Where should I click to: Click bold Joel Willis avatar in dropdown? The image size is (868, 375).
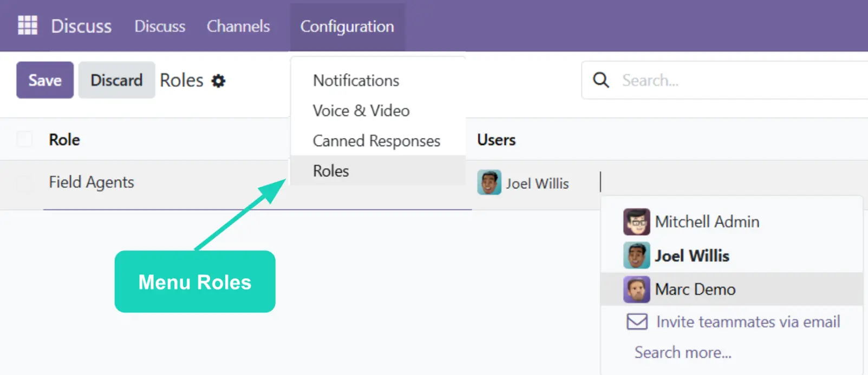pos(636,256)
